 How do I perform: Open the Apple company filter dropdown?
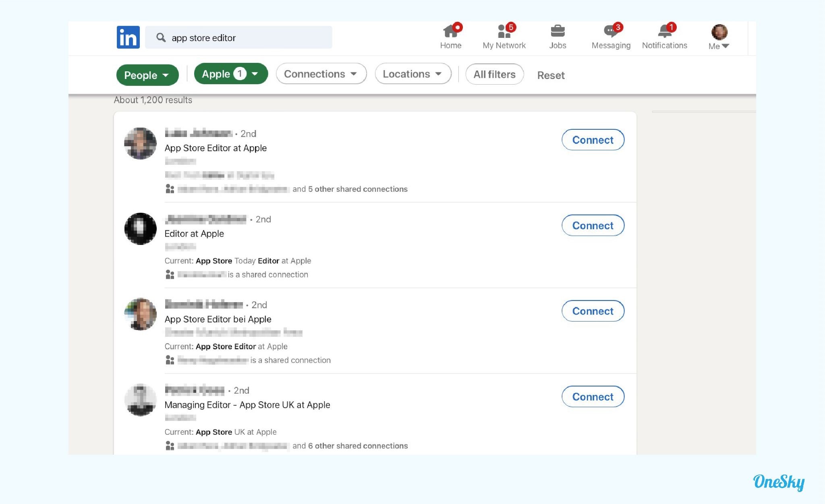click(x=231, y=74)
